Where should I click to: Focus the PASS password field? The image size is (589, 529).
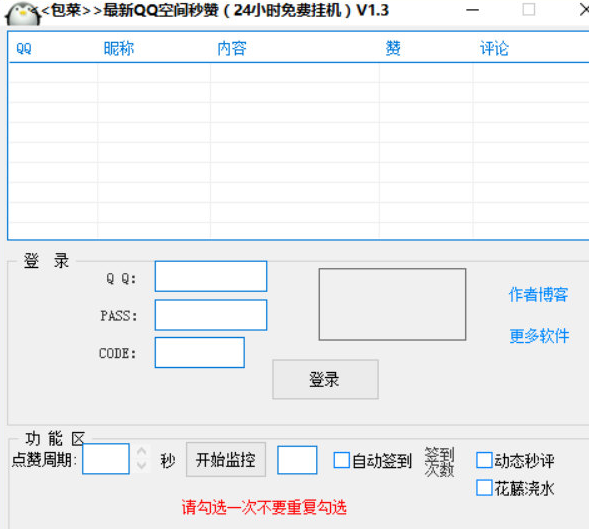tap(211, 315)
